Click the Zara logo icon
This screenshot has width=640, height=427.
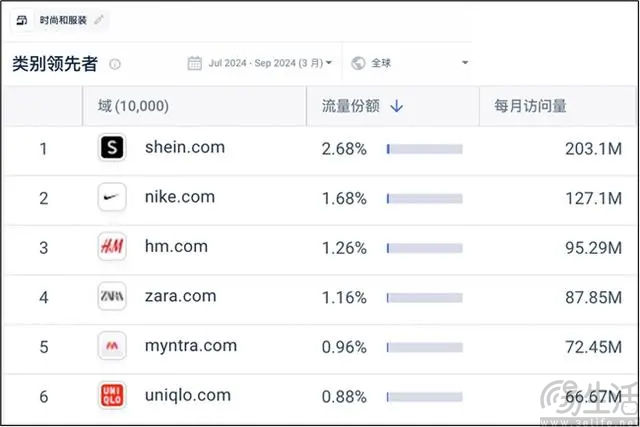112,296
